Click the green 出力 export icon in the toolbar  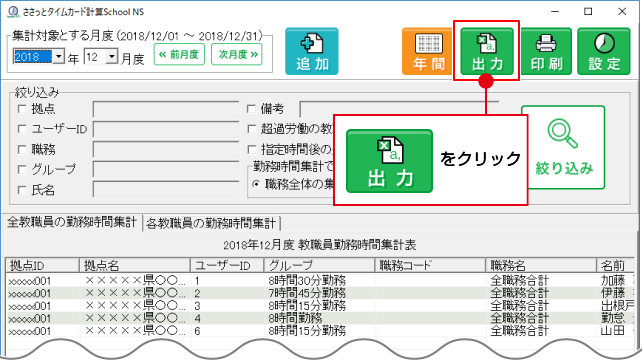click(487, 52)
